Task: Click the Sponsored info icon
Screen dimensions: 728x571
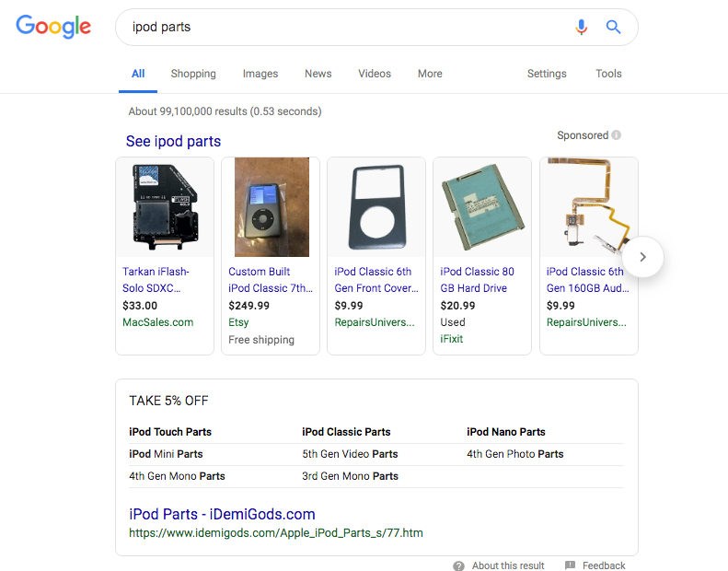Action: tap(616, 135)
